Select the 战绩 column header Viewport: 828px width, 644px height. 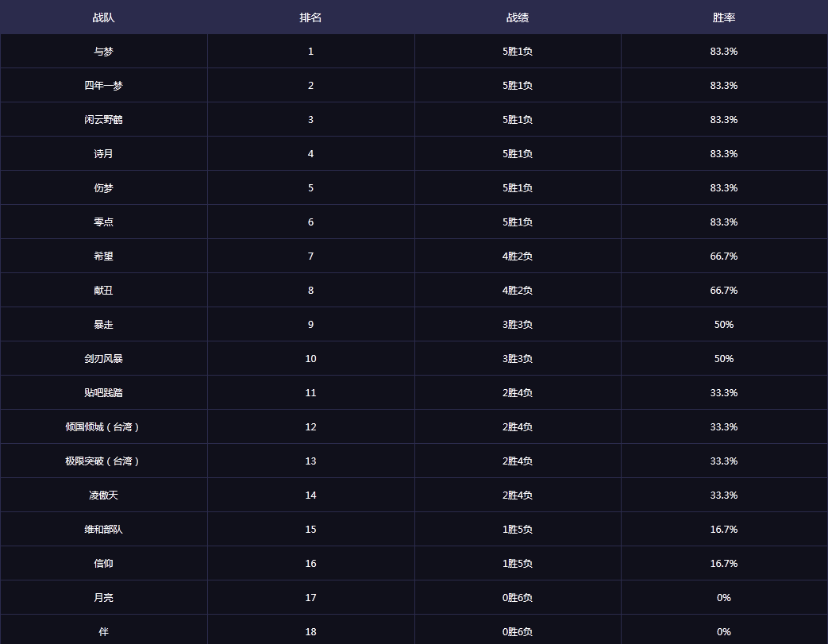(517, 17)
